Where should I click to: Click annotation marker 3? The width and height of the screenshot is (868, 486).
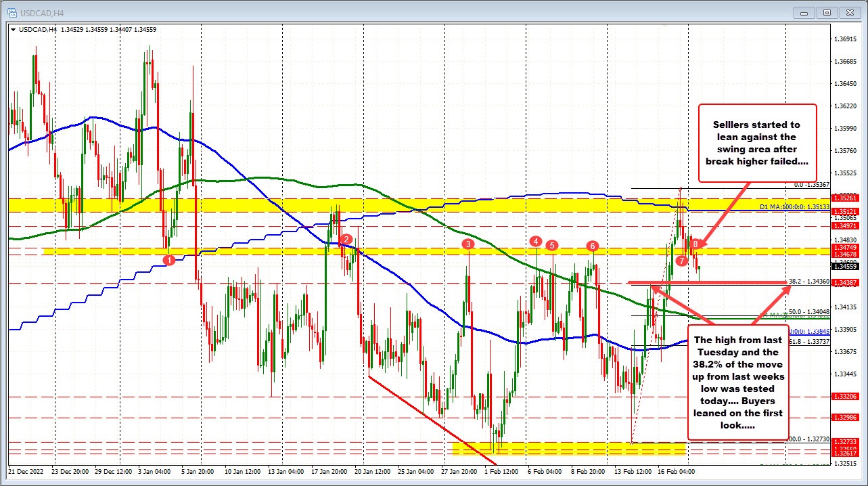pos(468,244)
